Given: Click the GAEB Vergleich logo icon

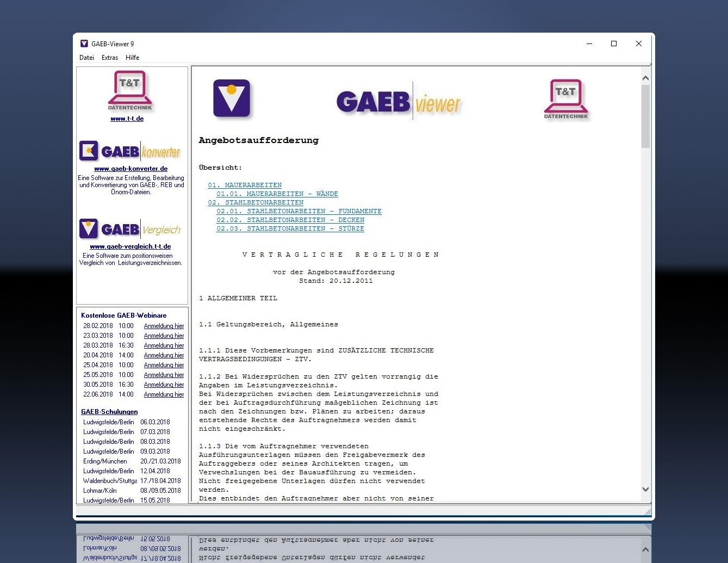Looking at the screenshot, I should (89, 228).
